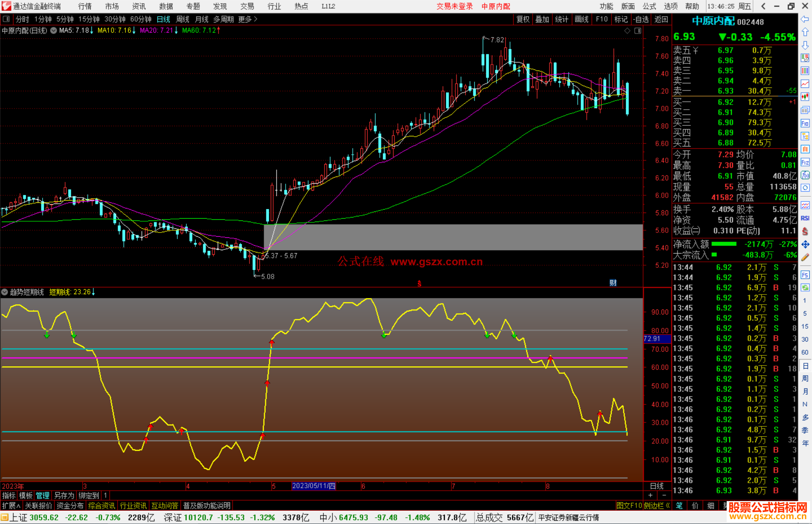Toggle the 趋势短期线 indicator panel circle button
Image resolution: width=812 pixels, height=524 pixels.
(x=5, y=292)
